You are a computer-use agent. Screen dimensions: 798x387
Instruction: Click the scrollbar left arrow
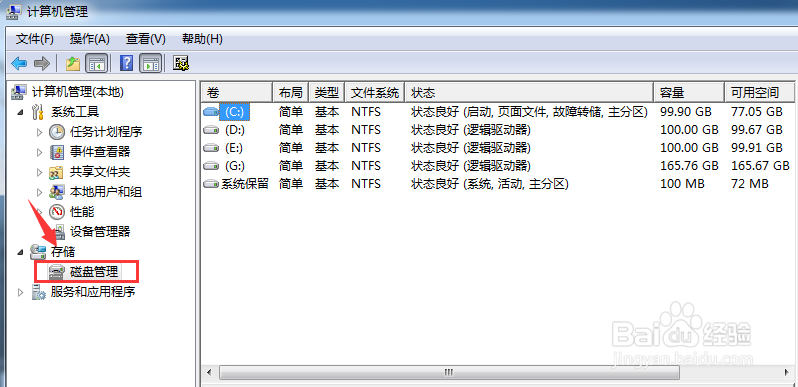(x=209, y=373)
